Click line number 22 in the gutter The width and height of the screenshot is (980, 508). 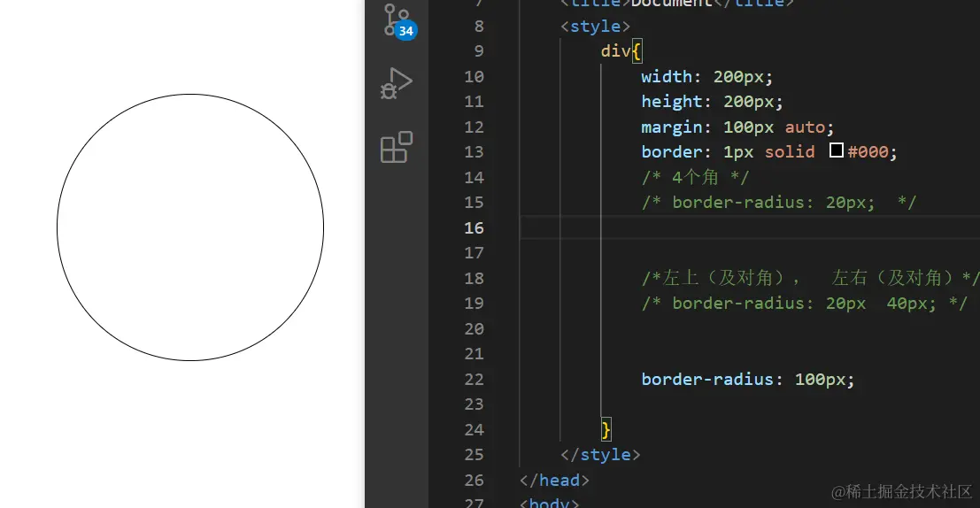tap(474, 380)
